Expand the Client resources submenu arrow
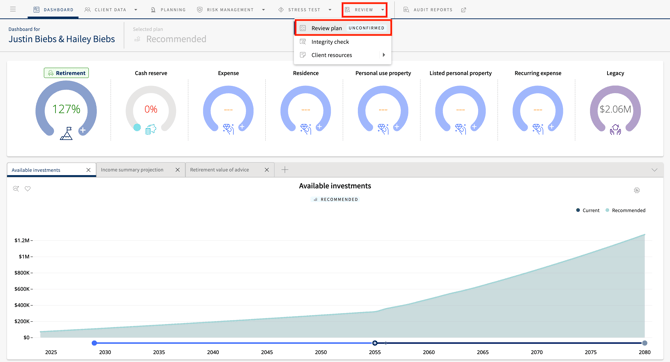Screen dimensions: 670x362 coord(384,55)
